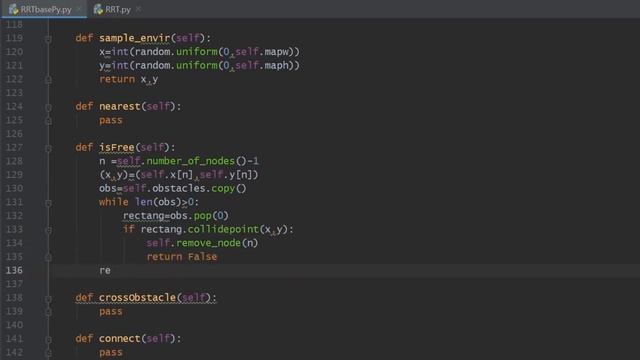Collapse the sample_envir function fold marker

pyautogui.click(x=48, y=39)
